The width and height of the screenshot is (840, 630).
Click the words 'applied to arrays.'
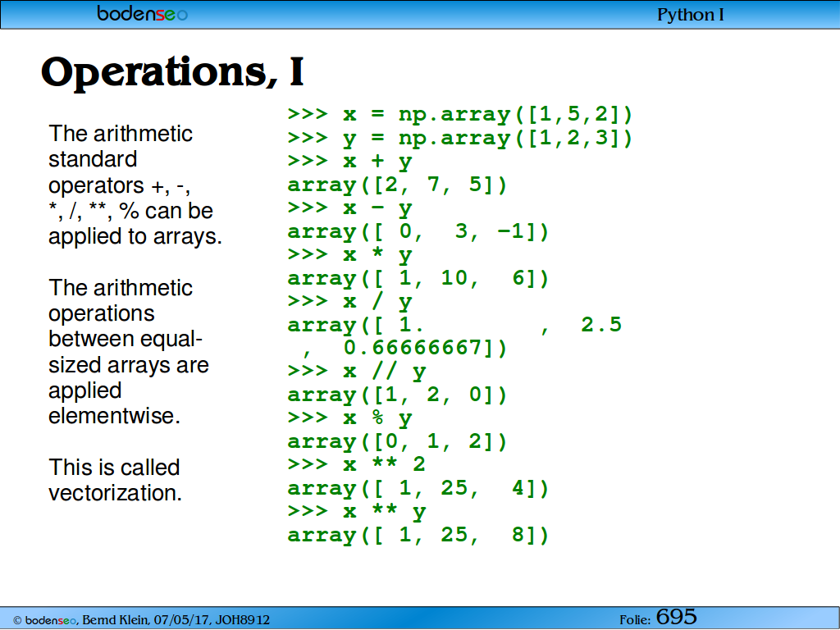[135, 237]
